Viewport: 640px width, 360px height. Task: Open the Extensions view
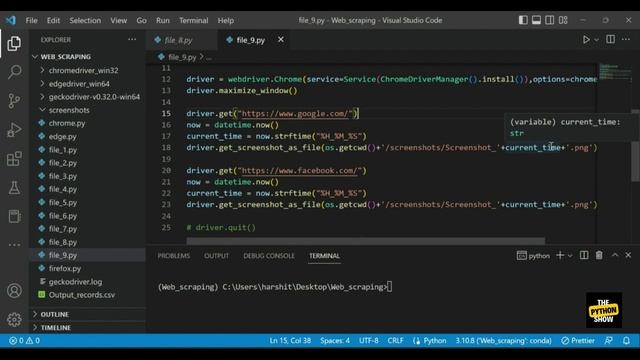[x=14, y=159]
